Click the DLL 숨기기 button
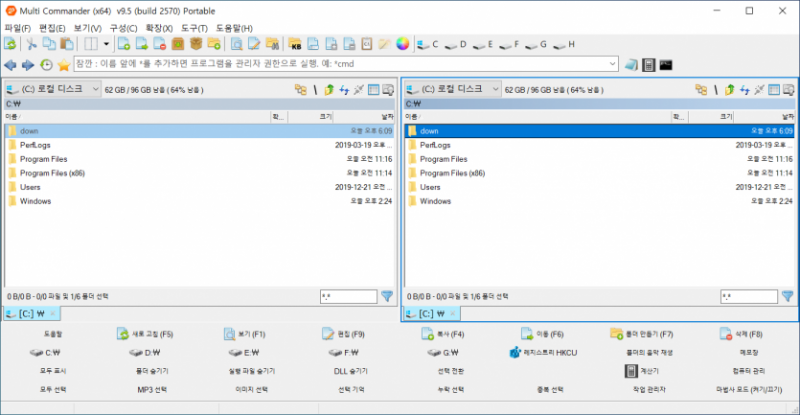This screenshot has height=415, width=800. point(351,371)
